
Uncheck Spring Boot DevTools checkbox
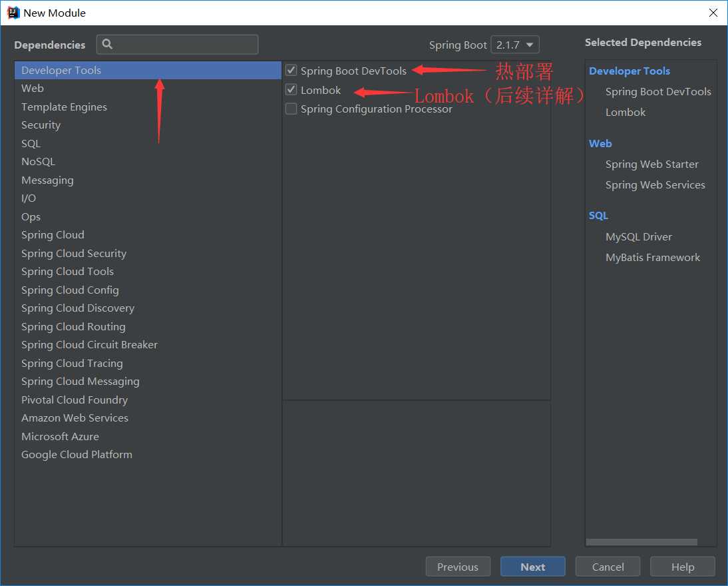click(291, 70)
